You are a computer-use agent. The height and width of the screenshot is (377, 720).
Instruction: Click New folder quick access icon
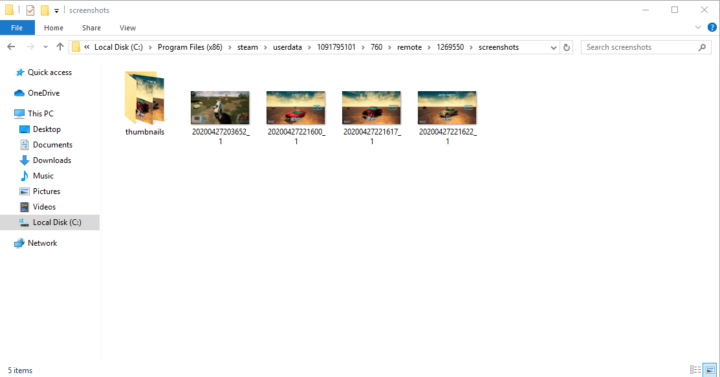click(x=45, y=10)
